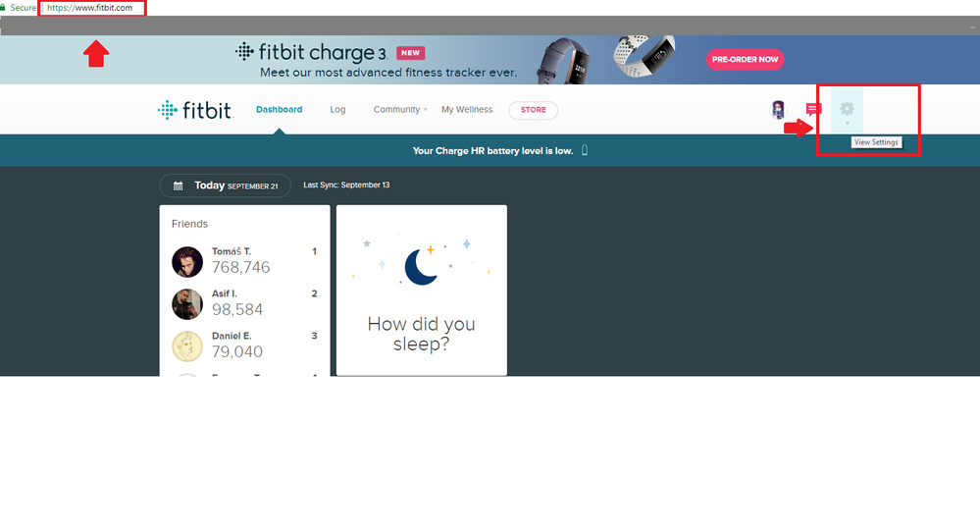The height and width of the screenshot is (531, 980).
Task: Click the Charge HR battery level message
Action: (492, 151)
